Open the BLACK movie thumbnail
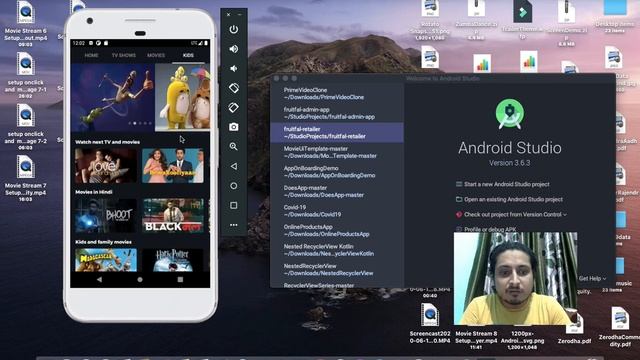This screenshot has width=640, height=360. 173,216
